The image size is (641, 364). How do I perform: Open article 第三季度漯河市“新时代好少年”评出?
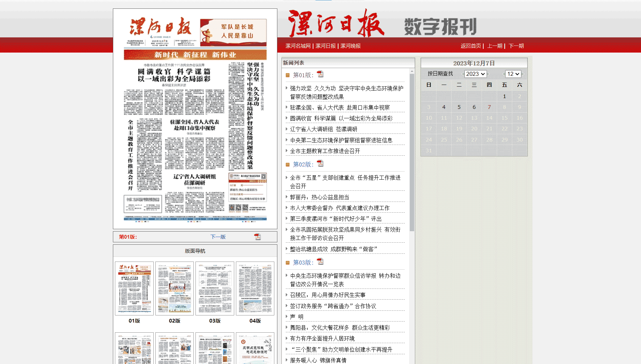[x=336, y=219]
